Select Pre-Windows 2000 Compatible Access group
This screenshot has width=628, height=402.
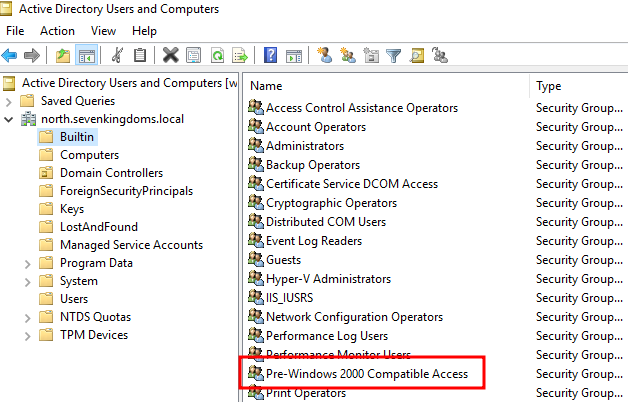point(366,374)
